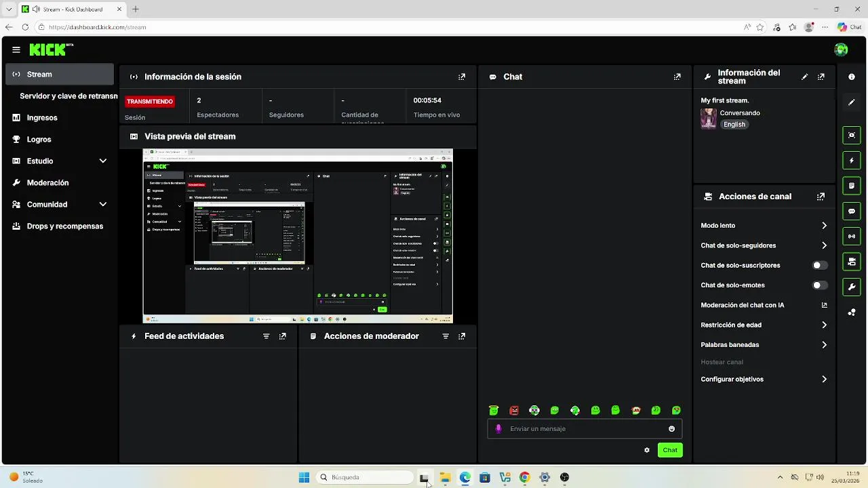Enable Chat de solo-suscriptores switch
The width and height of the screenshot is (868, 488).
click(x=820, y=266)
